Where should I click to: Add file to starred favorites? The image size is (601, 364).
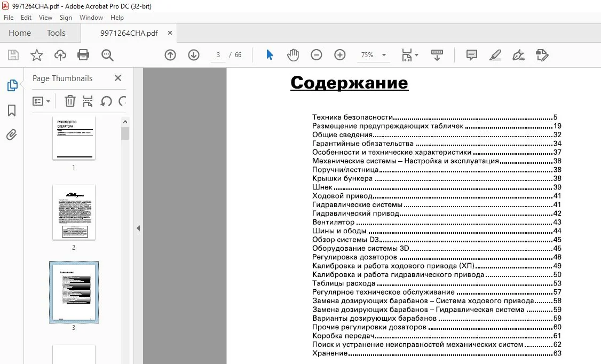37,55
